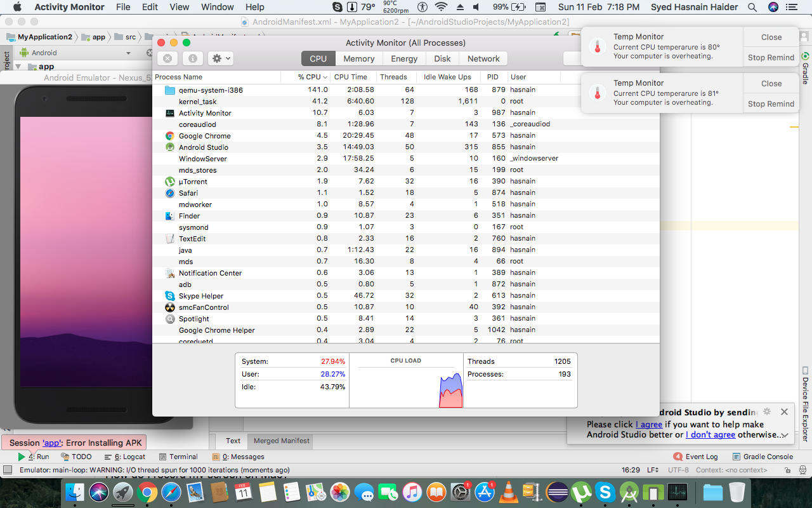
Task: Open the Logcat tool window tab
Action: [x=124, y=457]
